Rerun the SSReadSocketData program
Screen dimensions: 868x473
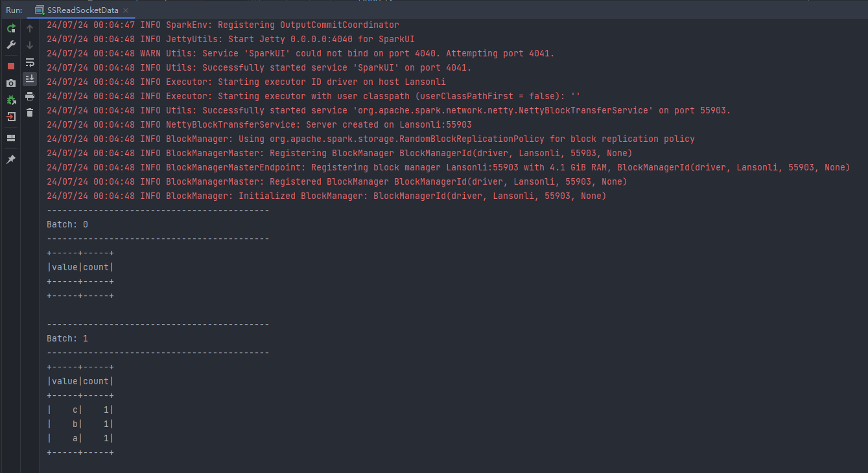11,29
